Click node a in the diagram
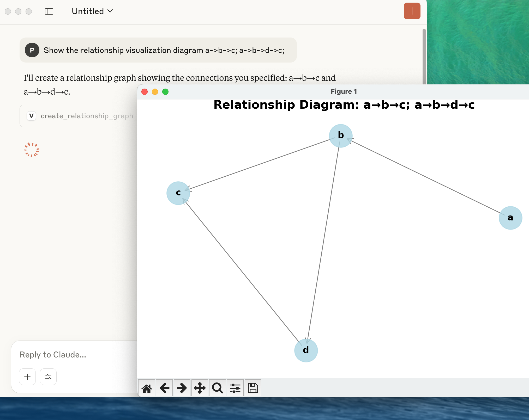Viewport: 529px width, 420px height. point(510,218)
